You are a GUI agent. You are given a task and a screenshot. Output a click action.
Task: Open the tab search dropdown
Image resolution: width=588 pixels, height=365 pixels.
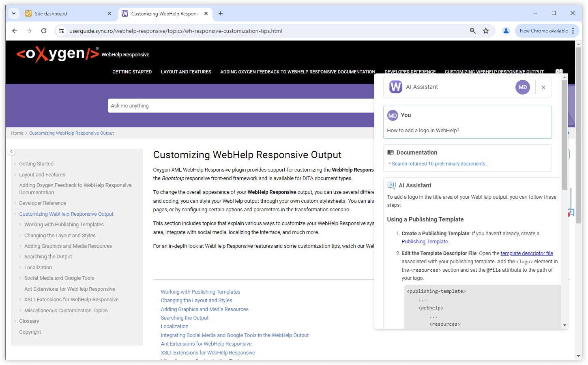click(14, 13)
